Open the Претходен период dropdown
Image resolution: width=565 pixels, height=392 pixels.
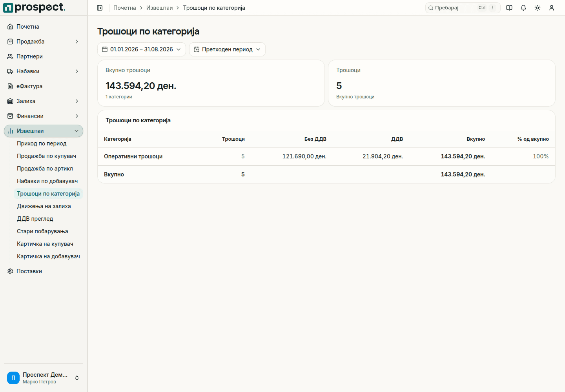(x=227, y=49)
